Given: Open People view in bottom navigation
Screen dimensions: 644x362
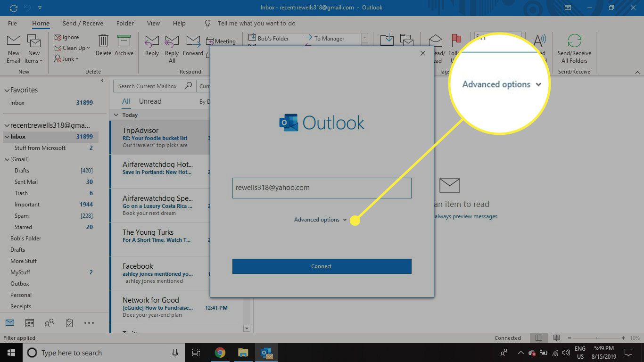Looking at the screenshot, I should pyautogui.click(x=49, y=323).
